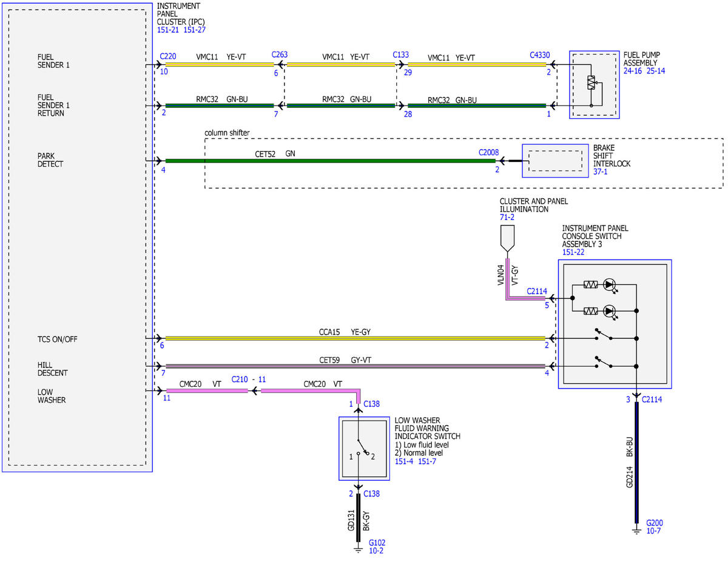Screen dimensions: 728x562
Task: Click the HILL DESCENT pin label
Action: pyautogui.click(x=52, y=369)
